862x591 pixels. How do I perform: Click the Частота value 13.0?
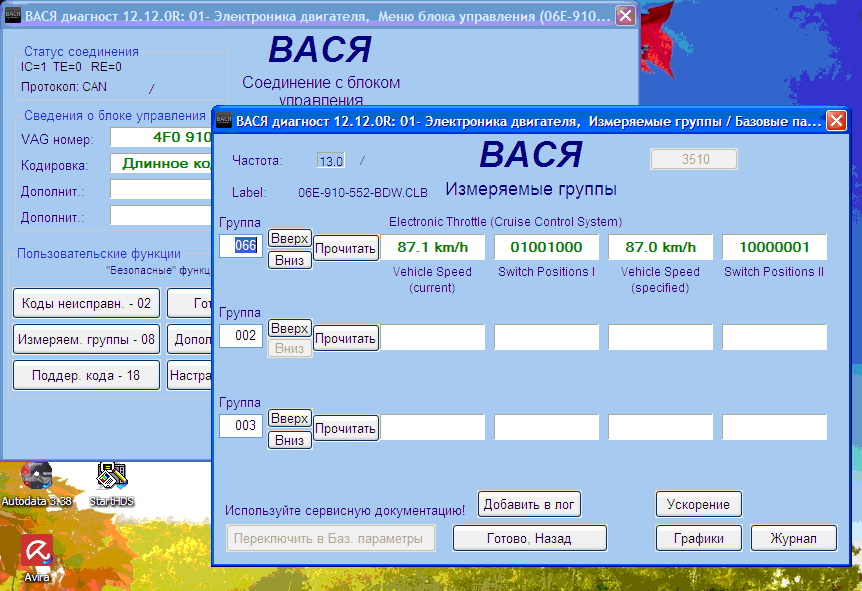pos(330,161)
